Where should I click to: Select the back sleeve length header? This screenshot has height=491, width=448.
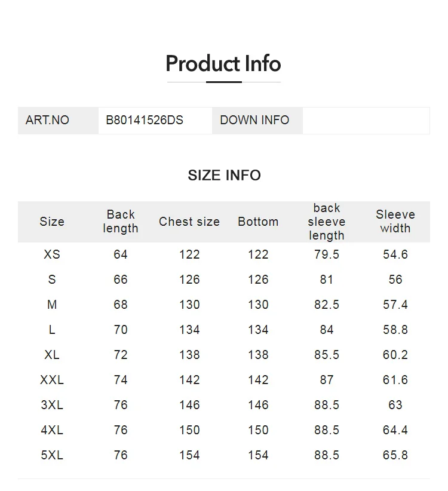pyautogui.click(x=327, y=222)
